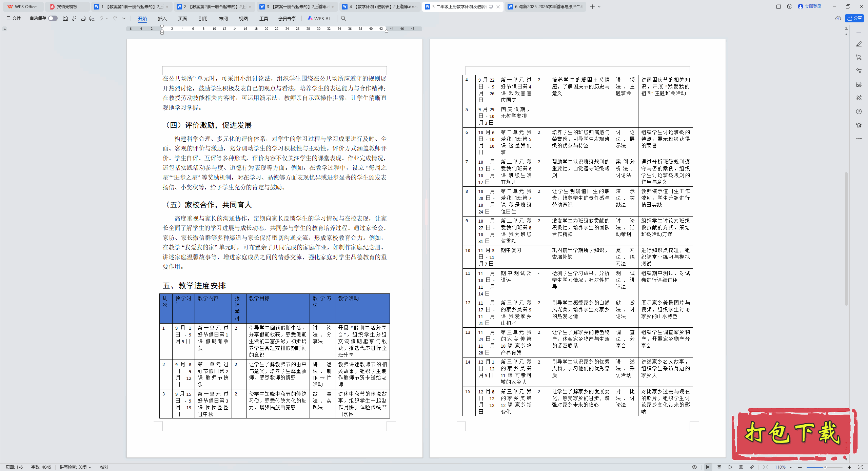Toggle eye protection mode in status bar

coord(694,467)
